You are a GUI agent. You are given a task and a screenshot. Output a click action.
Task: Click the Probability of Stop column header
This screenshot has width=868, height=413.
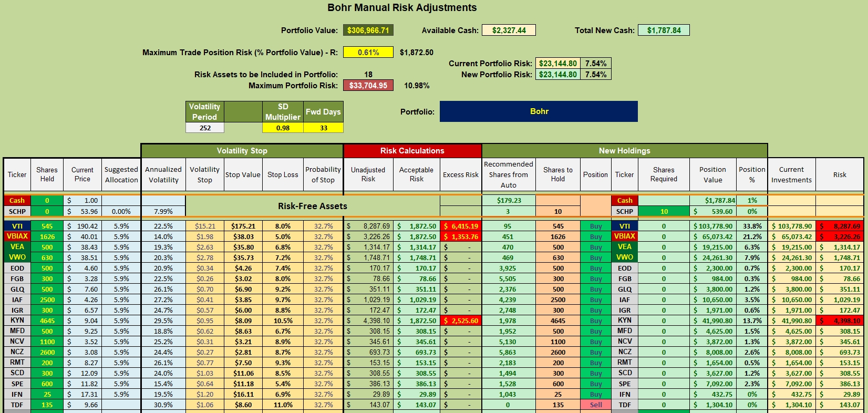coord(323,174)
